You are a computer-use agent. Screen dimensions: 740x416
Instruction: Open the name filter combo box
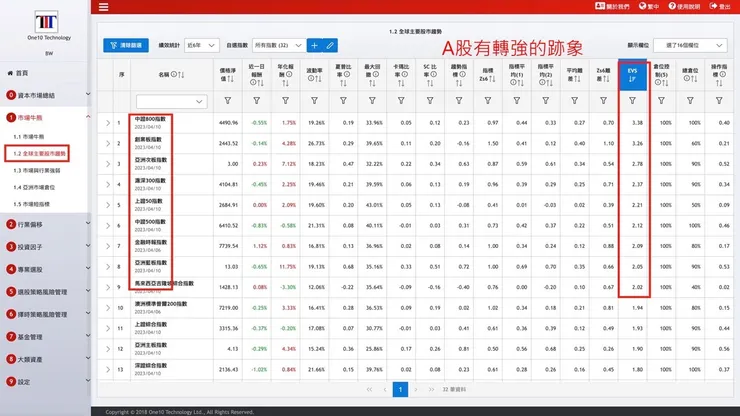[171, 101]
